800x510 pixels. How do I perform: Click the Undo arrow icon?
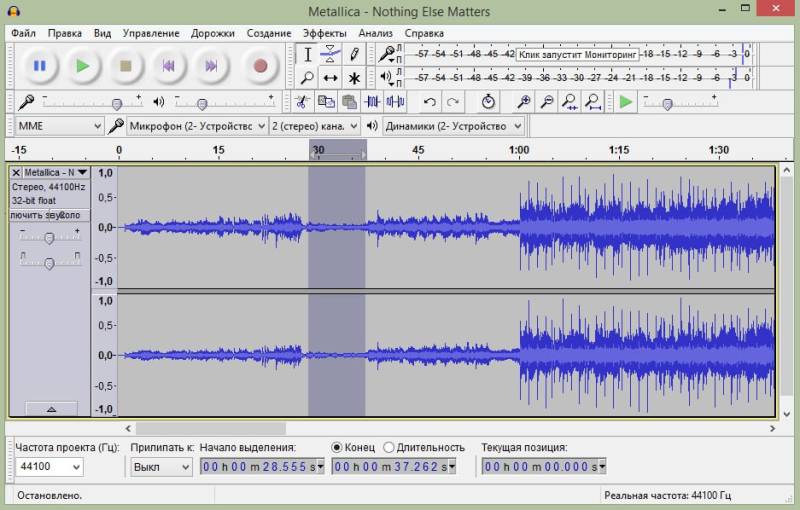coord(430,101)
